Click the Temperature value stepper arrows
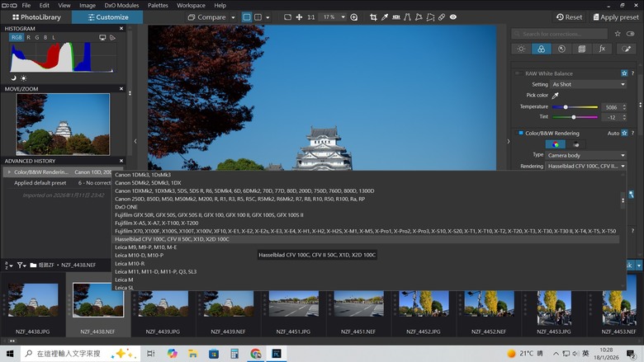Image resolution: width=644 pixels, height=362 pixels. [x=624, y=107]
